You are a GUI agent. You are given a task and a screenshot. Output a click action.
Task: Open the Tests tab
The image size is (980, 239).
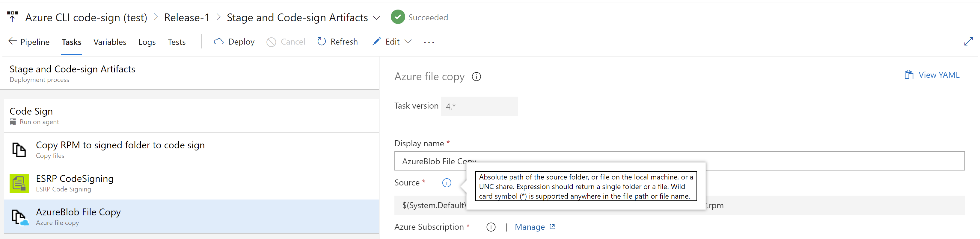(177, 42)
